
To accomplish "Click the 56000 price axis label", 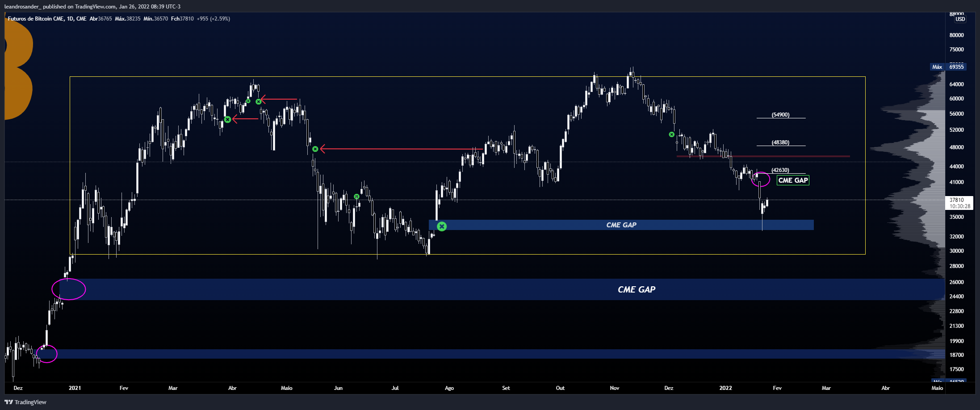I will click(956, 114).
